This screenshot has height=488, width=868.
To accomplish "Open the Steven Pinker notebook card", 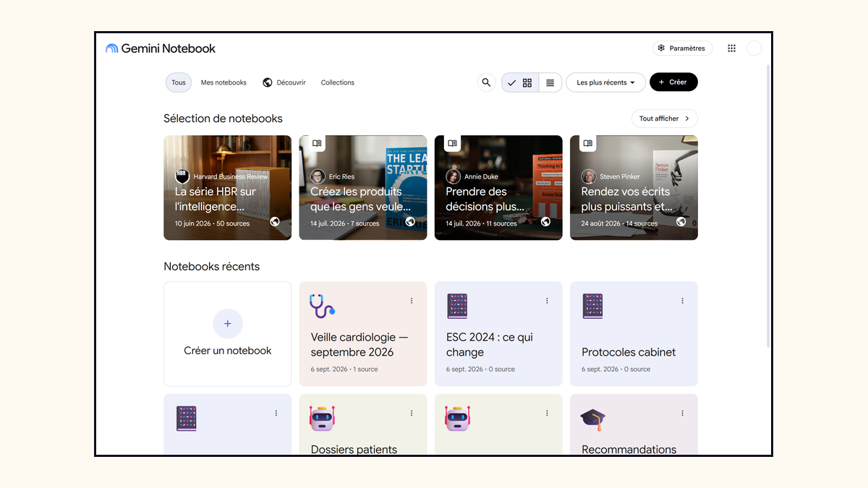I will [634, 187].
